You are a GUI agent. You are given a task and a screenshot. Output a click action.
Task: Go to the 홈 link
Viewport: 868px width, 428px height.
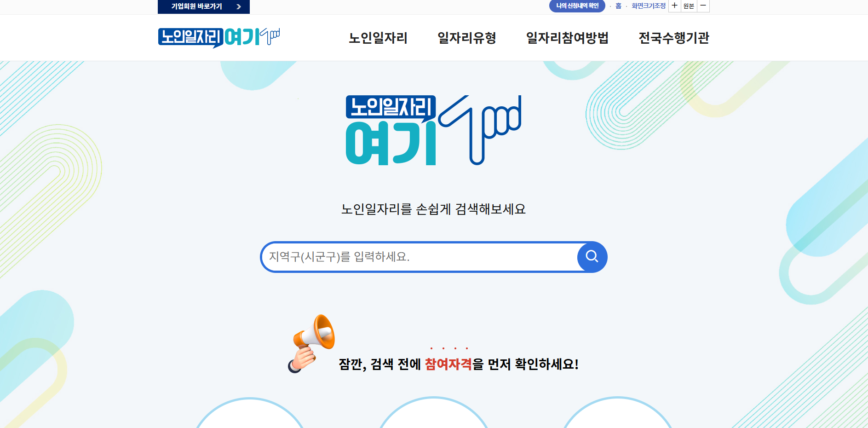(x=618, y=6)
